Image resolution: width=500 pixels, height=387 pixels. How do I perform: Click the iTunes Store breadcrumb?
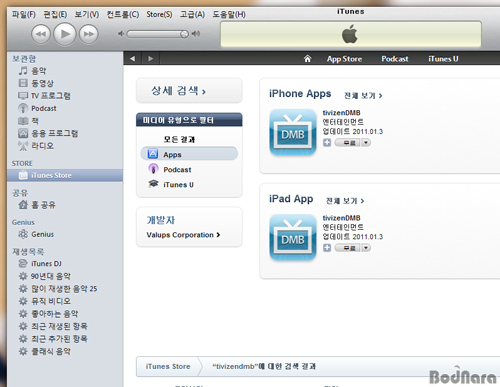(168, 366)
